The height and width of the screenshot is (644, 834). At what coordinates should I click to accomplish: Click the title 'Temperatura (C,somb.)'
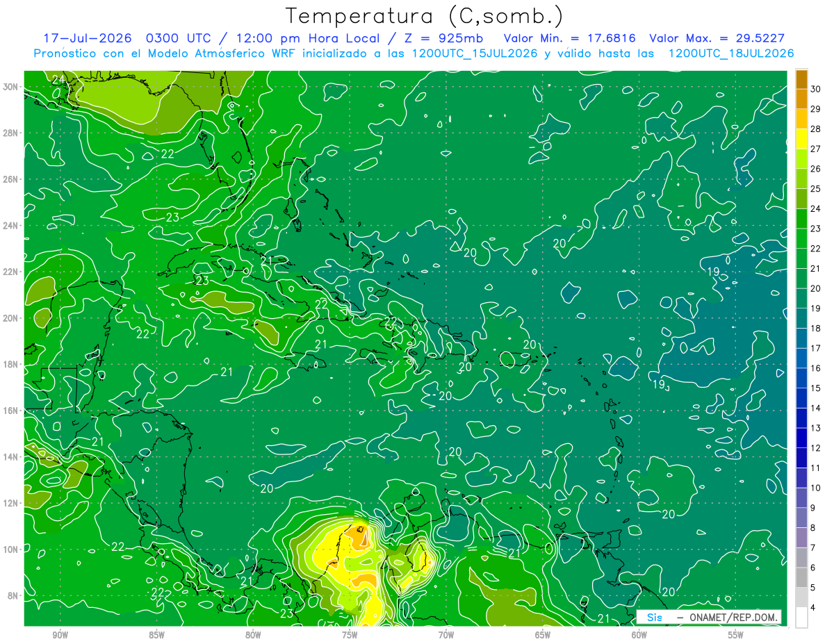(x=425, y=16)
